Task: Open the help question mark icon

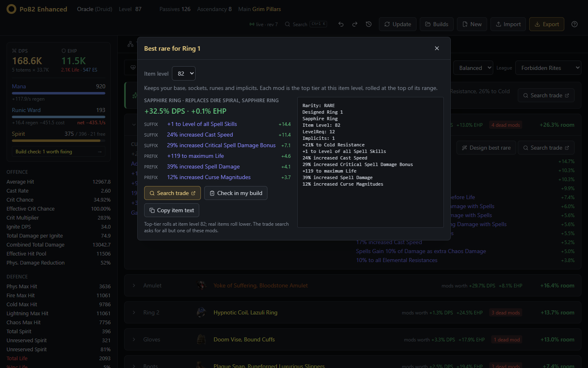Action: [575, 24]
